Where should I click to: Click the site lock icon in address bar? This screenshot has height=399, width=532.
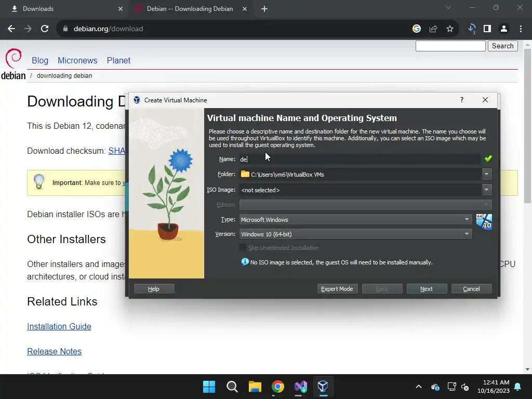(65, 29)
